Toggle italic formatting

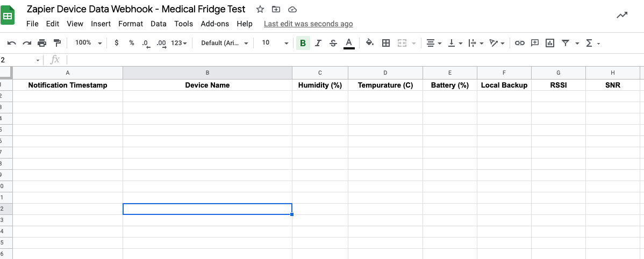coord(318,42)
